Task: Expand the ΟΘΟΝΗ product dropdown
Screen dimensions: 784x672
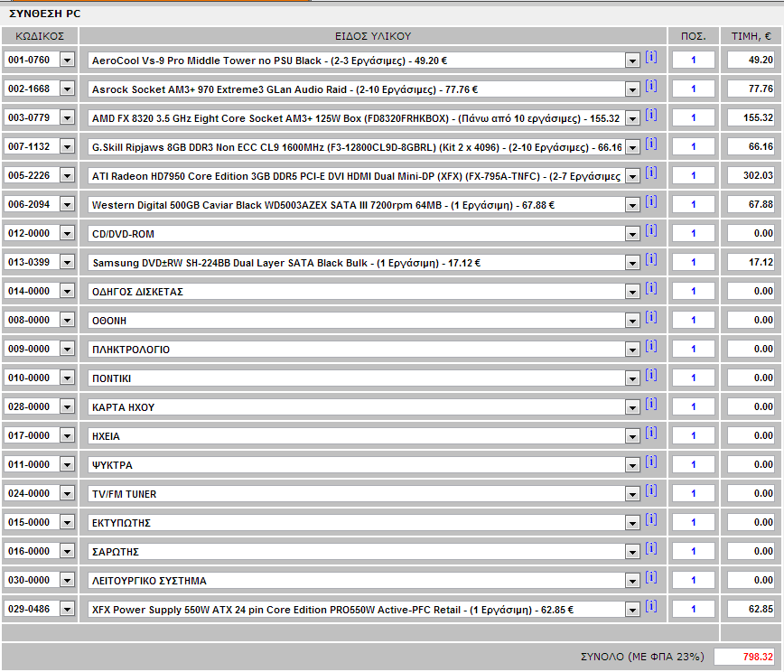Action: click(632, 321)
